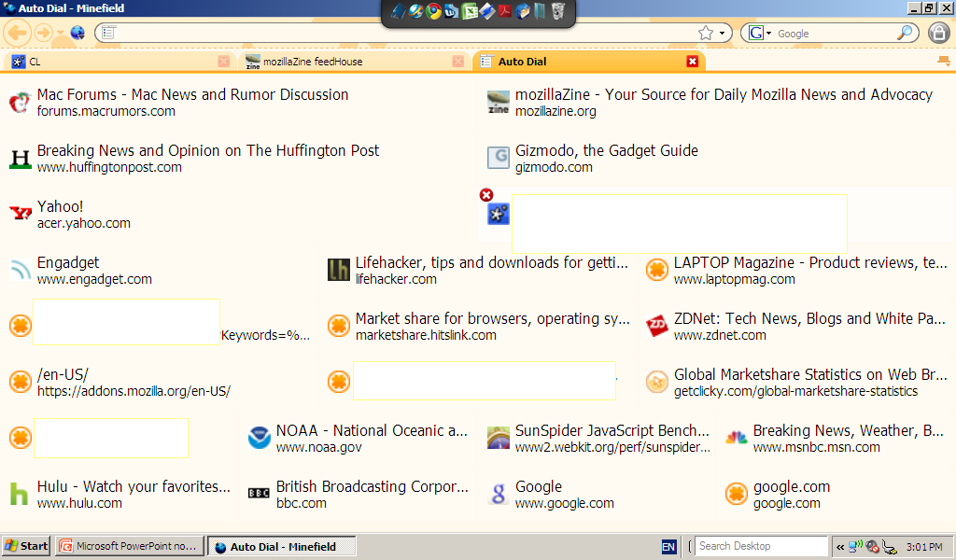The width and height of the screenshot is (956, 560).
Task: Click the wireless network tray icon
Action: (855, 547)
